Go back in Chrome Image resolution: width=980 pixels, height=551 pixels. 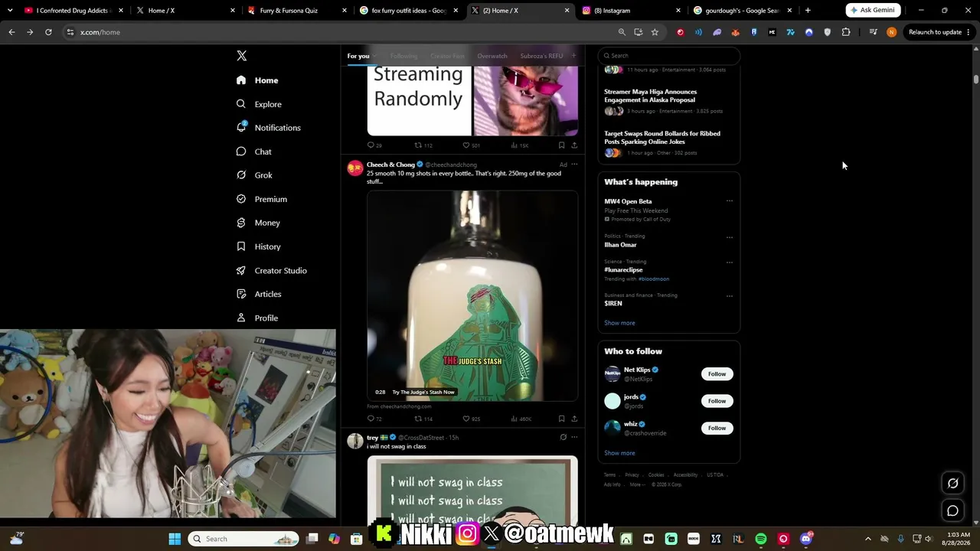point(11,32)
